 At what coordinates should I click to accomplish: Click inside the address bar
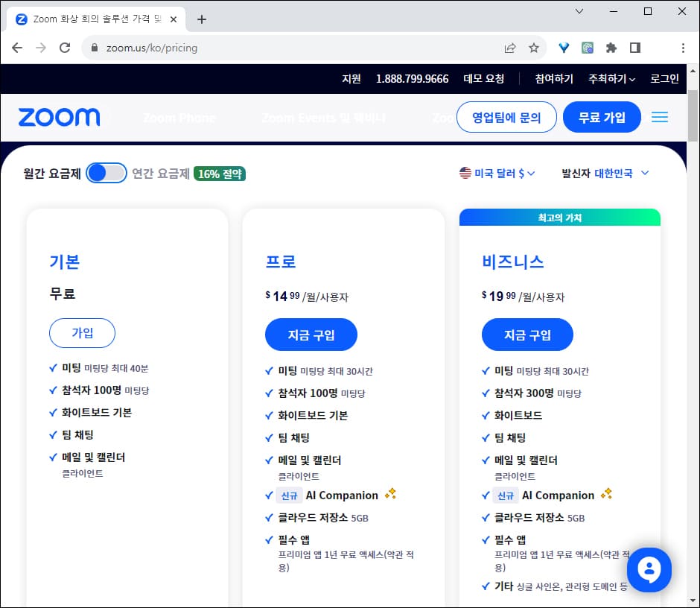tap(223, 47)
